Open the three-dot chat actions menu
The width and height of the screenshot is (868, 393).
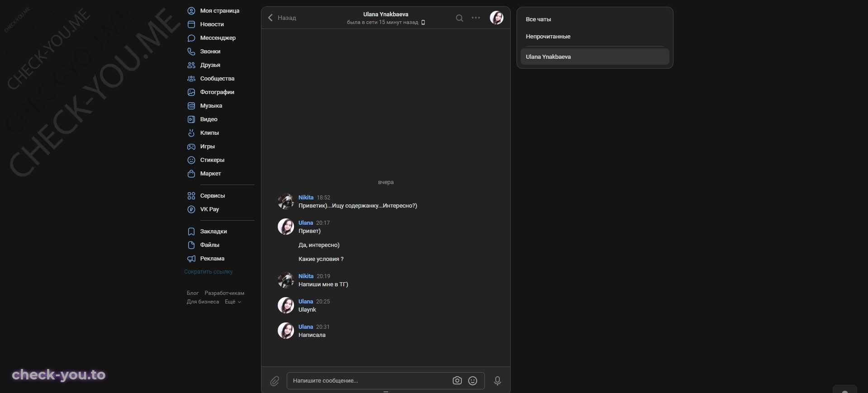coord(476,18)
